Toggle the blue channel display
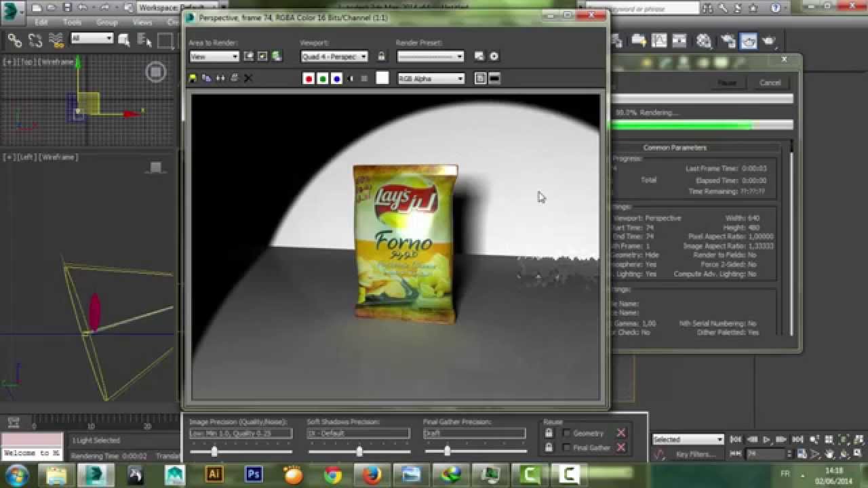The width and height of the screenshot is (868, 488). point(336,79)
